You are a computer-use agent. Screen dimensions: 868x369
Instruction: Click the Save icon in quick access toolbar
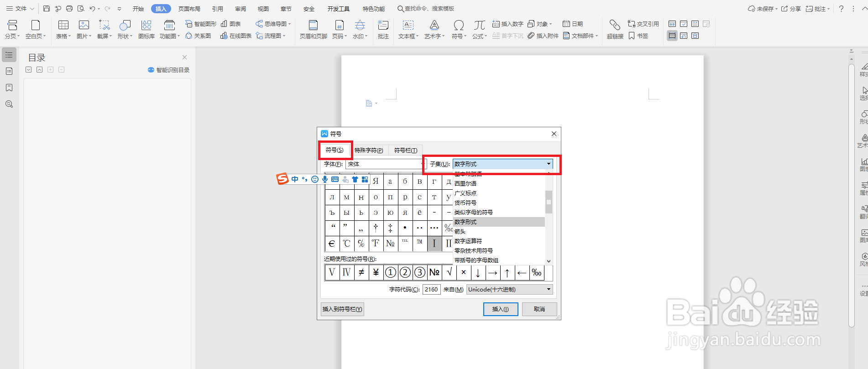pyautogui.click(x=47, y=9)
